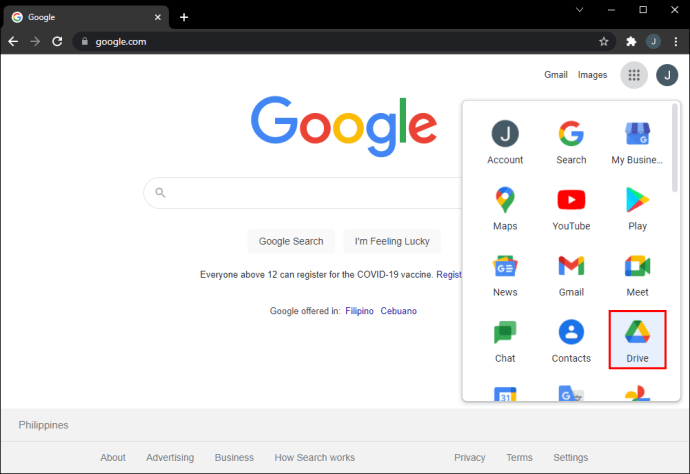Viewport: 690px width, 474px height.
Task: Maximize the Chrome window
Action: click(x=643, y=10)
